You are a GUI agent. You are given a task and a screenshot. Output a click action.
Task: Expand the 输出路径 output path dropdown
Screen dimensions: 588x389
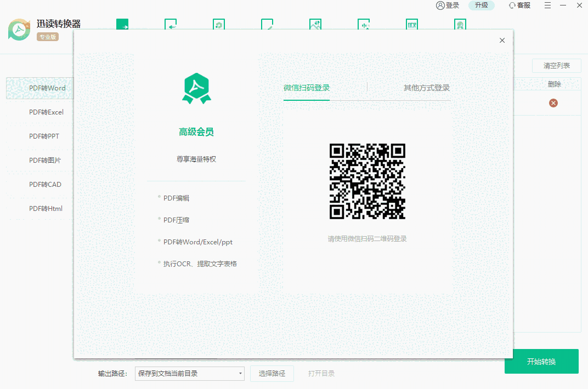(241, 374)
